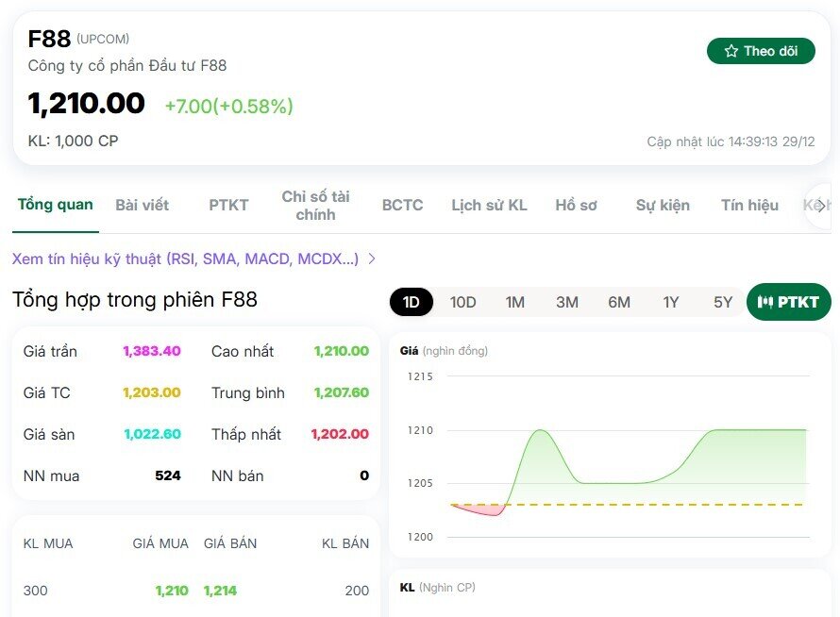
Task: Open the Sự kiện tab
Action: (663, 205)
